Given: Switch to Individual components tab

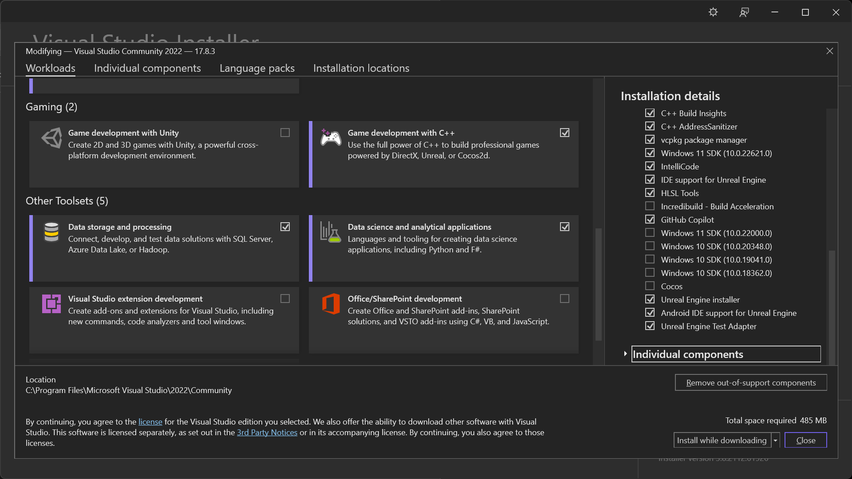Looking at the screenshot, I should pos(147,68).
